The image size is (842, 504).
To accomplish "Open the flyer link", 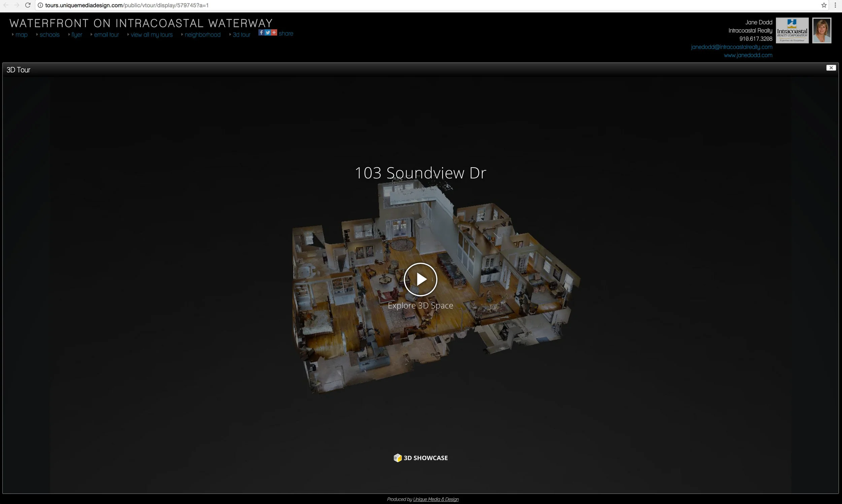I will 76,35.
